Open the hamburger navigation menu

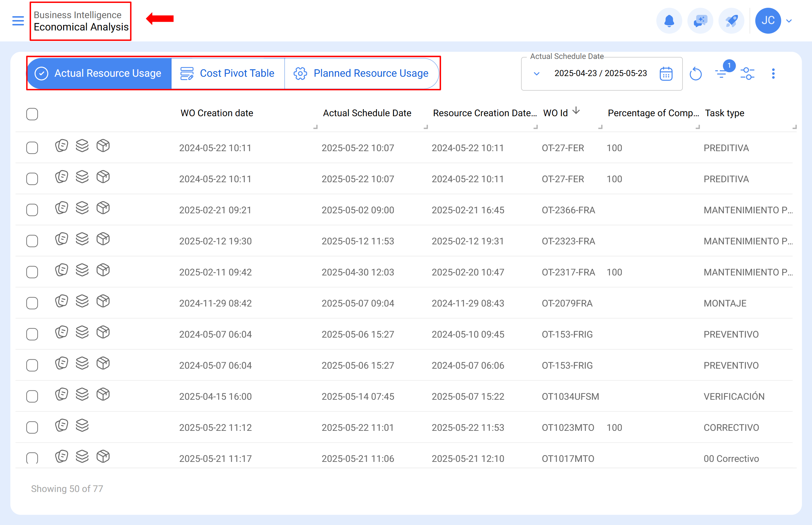pyautogui.click(x=18, y=21)
